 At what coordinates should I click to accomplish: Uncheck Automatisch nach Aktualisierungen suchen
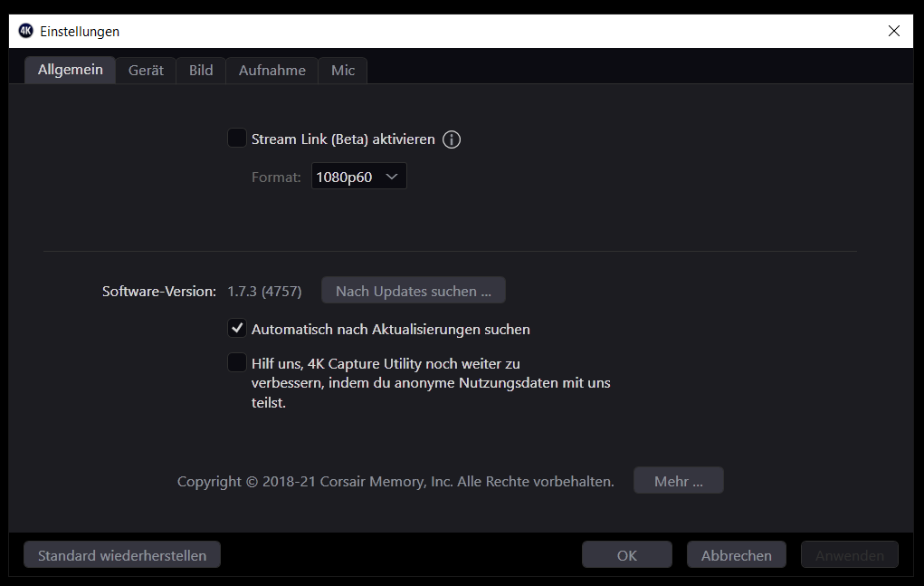click(237, 329)
